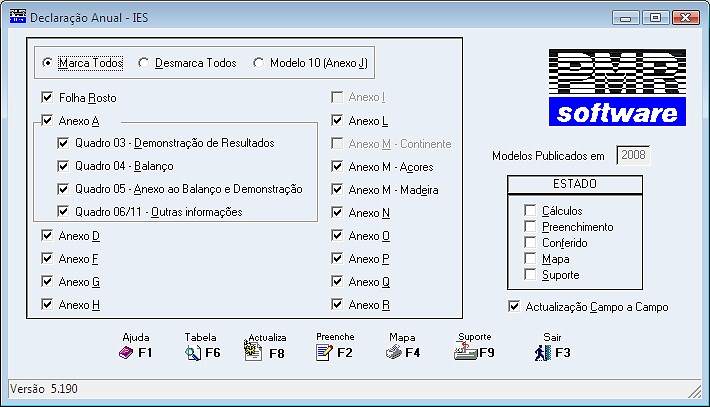Maximize the Declaração Anual window
This screenshot has height=407, width=710.
click(x=655, y=18)
